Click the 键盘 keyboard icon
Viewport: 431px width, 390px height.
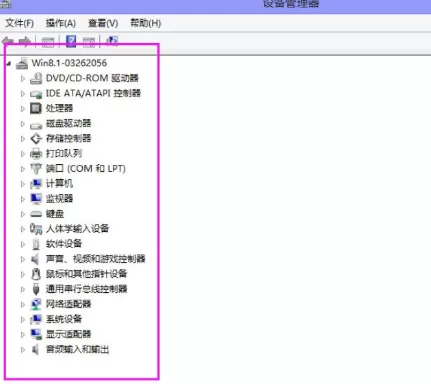[x=36, y=214]
